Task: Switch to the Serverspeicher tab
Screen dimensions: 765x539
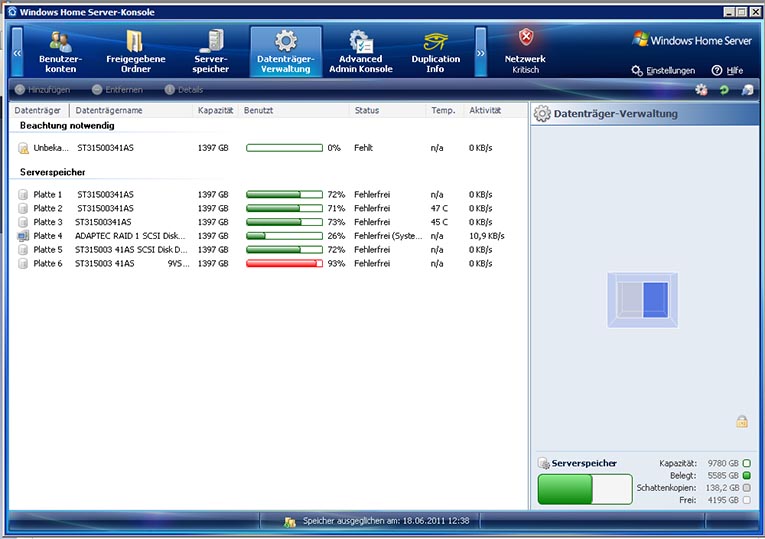Action: (x=211, y=52)
